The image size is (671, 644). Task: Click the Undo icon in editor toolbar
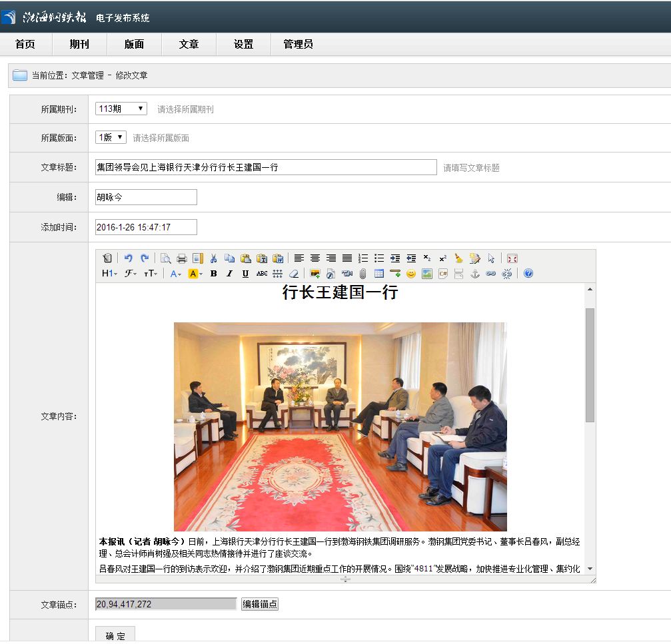pyautogui.click(x=129, y=258)
